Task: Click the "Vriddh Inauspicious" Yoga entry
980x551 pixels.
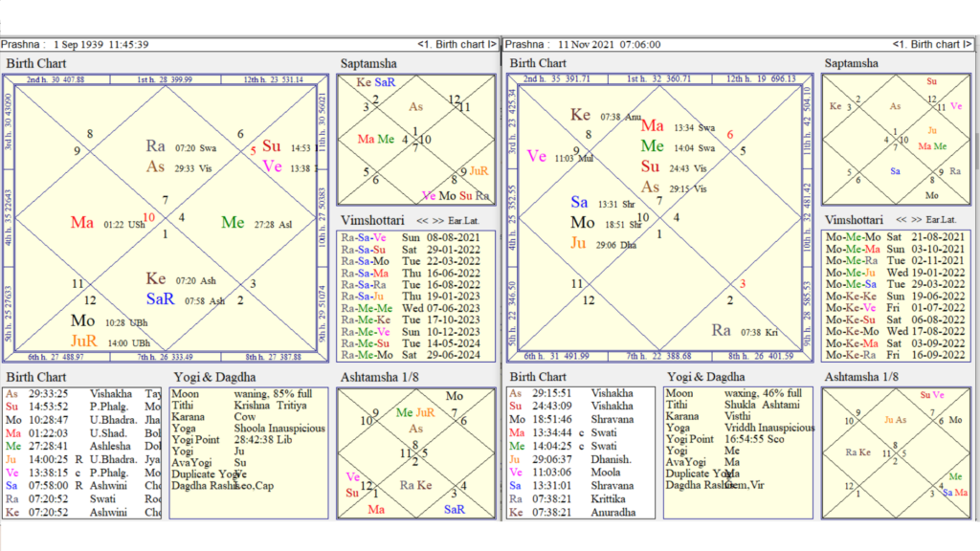Action: 769,428
